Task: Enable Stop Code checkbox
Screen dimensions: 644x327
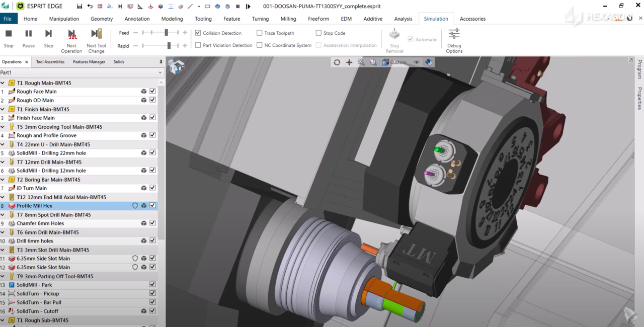Action: (x=318, y=33)
